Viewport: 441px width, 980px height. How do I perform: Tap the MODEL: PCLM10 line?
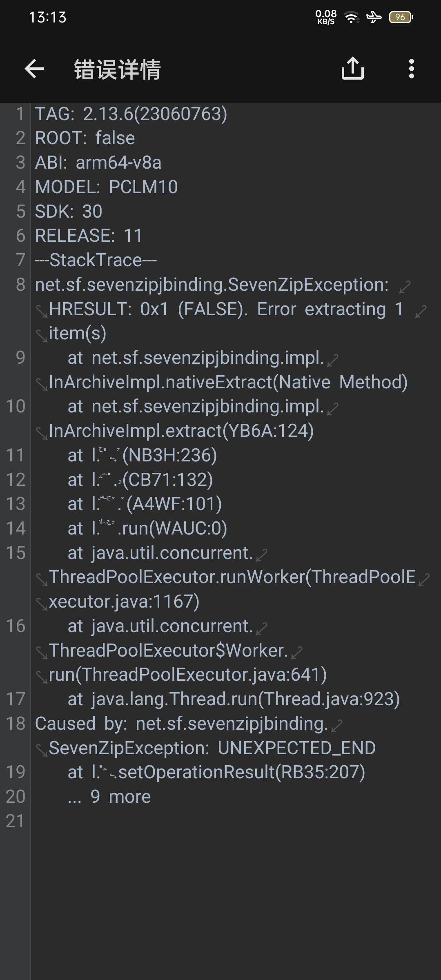[106, 187]
